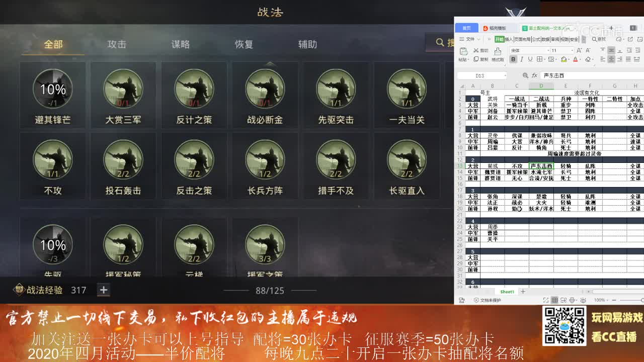Viewport: 644px width, 362px height.
Task: Click the fullscreen view icon in status bar
Action: pos(545,300)
